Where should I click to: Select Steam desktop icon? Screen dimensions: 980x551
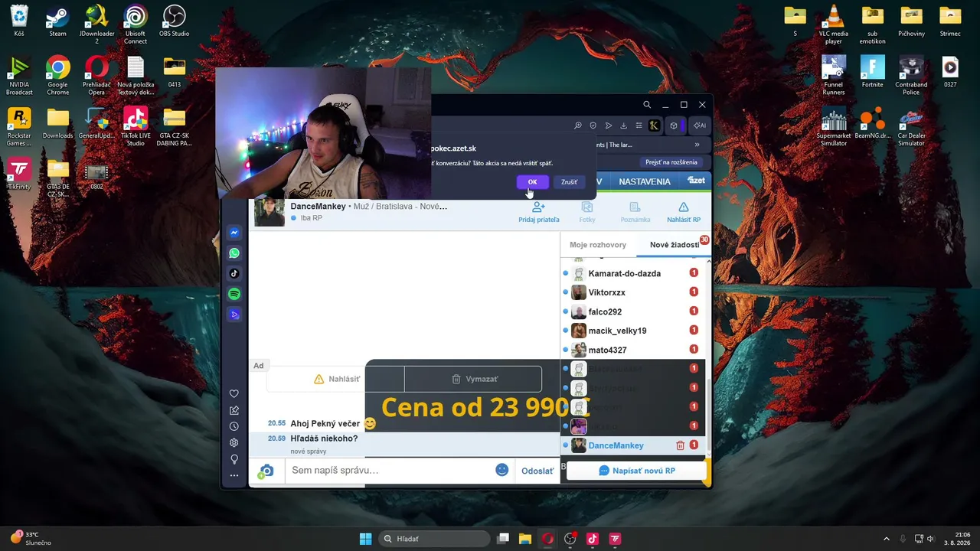click(57, 21)
